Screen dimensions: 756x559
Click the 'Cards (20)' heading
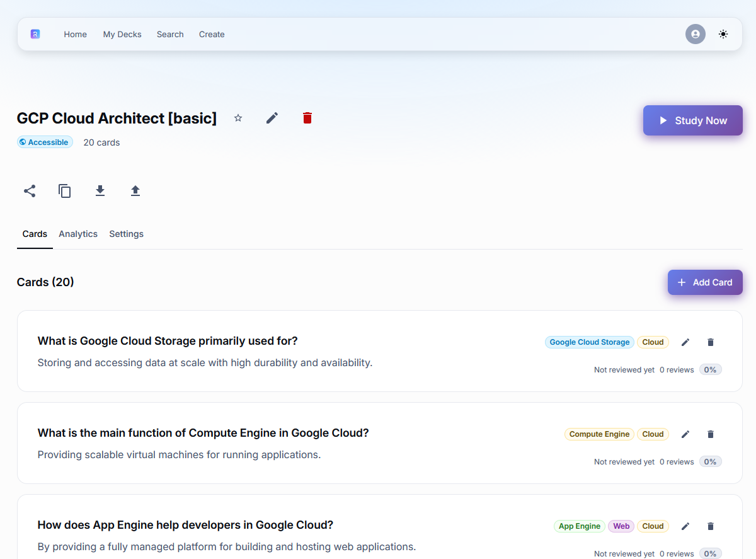coord(45,282)
